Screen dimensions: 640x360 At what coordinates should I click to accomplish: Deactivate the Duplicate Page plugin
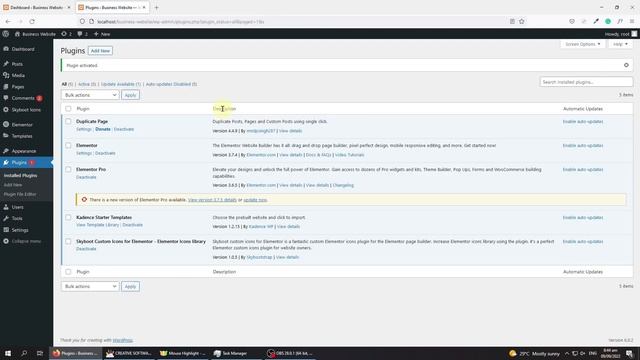pyautogui.click(x=124, y=129)
